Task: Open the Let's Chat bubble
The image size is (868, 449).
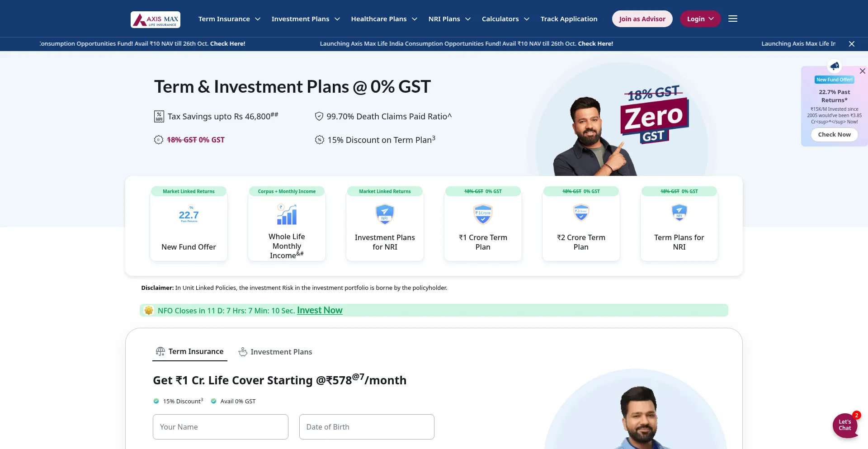Action: point(845,425)
